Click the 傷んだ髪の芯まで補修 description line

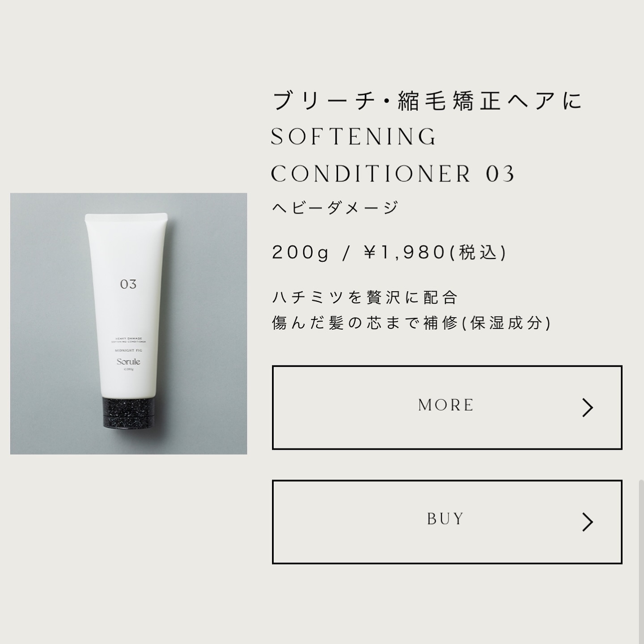[x=411, y=323]
